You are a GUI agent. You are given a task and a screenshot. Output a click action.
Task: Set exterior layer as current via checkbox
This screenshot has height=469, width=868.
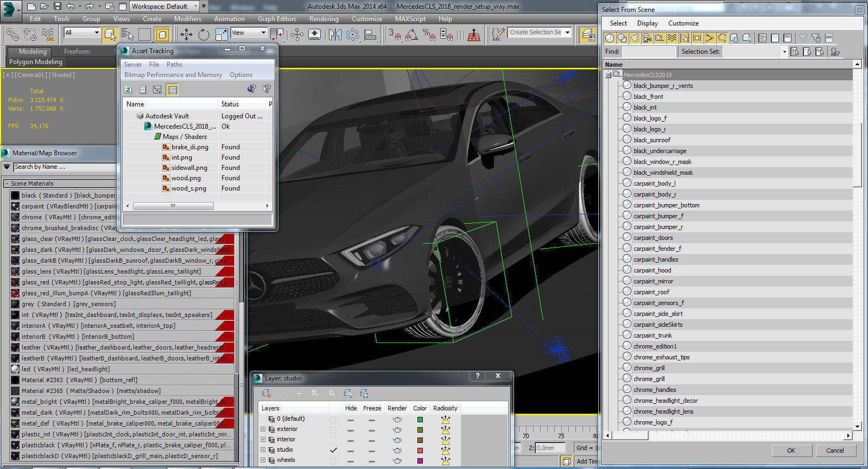333,430
